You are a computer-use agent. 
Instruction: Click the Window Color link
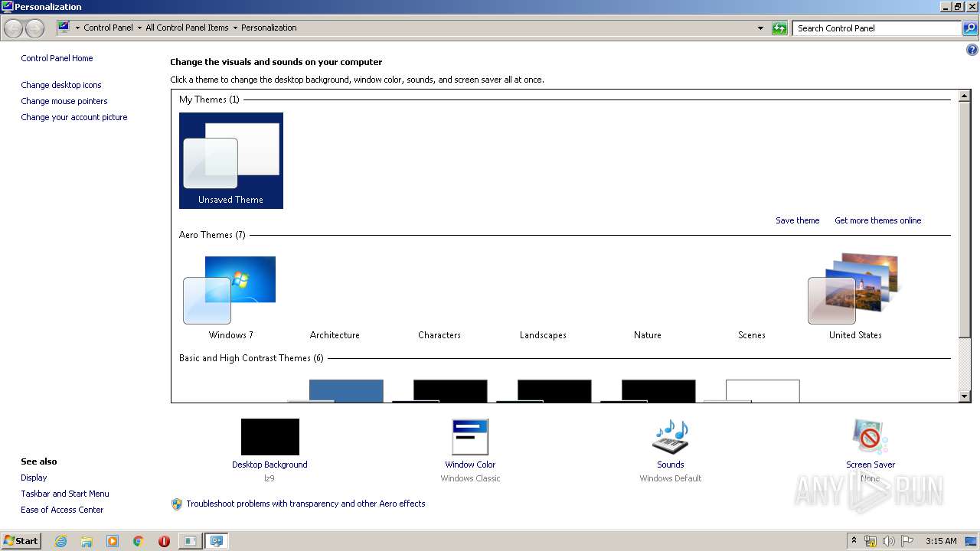[470, 465]
